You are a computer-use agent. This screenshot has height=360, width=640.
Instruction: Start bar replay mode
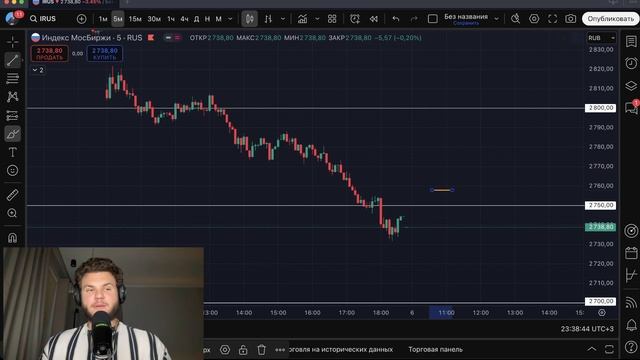pyautogui.click(x=373, y=19)
